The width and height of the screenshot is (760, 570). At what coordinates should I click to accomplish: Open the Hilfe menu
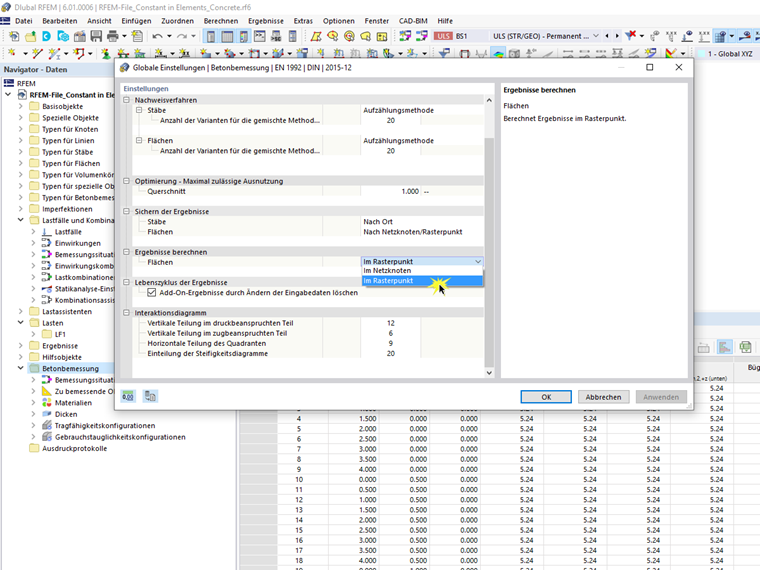445,21
